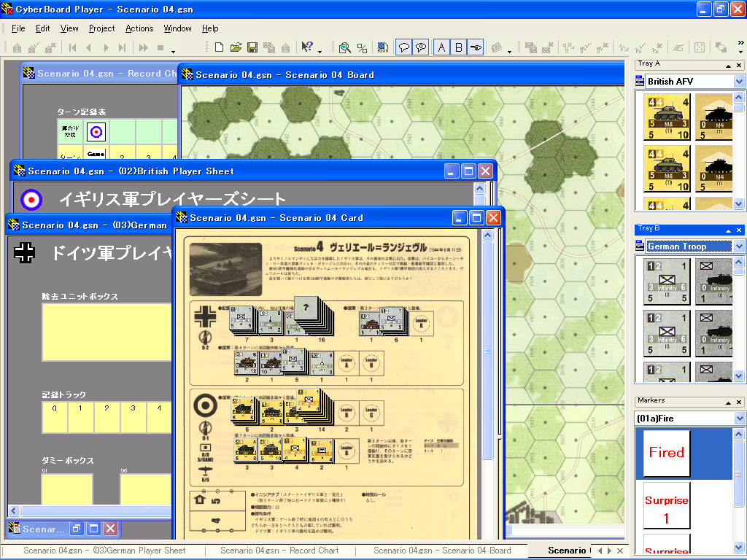This screenshot has width=747, height=560.
Task: Toggle the marker palette pointing-hand button
Action: pos(476,47)
